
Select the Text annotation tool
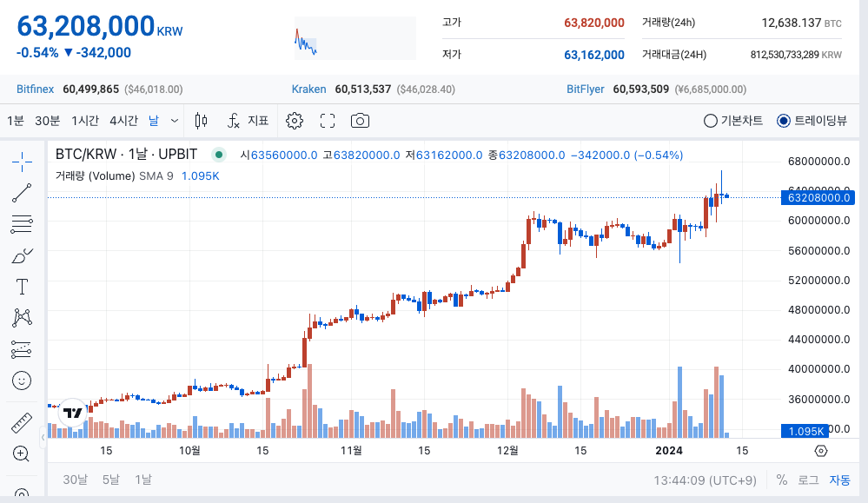(22, 287)
